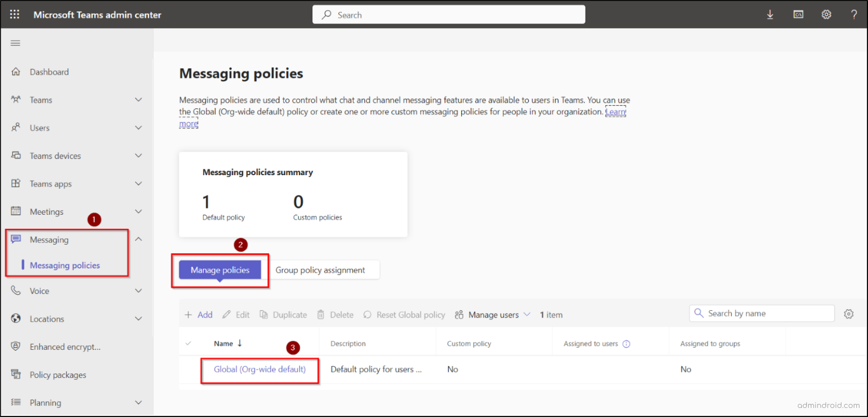Open Cloud Shell icon in header
This screenshot has width=868, height=417.
tap(798, 15)
